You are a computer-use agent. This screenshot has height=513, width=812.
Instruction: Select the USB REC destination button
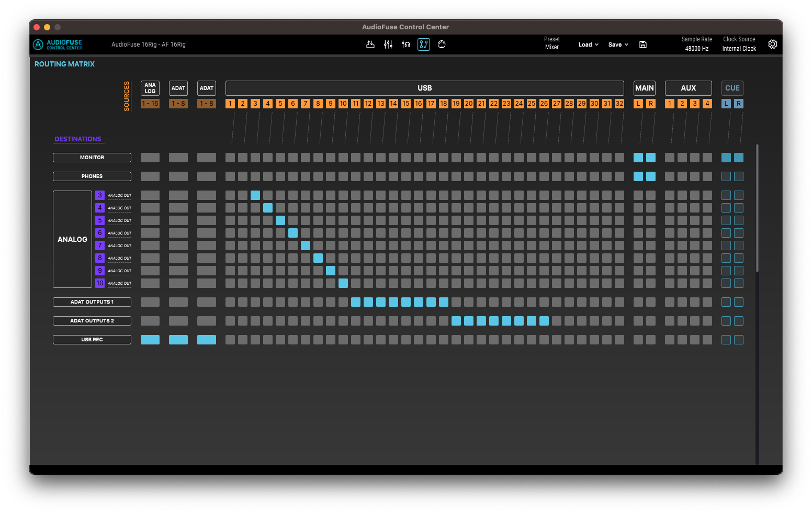coord(92,340)
